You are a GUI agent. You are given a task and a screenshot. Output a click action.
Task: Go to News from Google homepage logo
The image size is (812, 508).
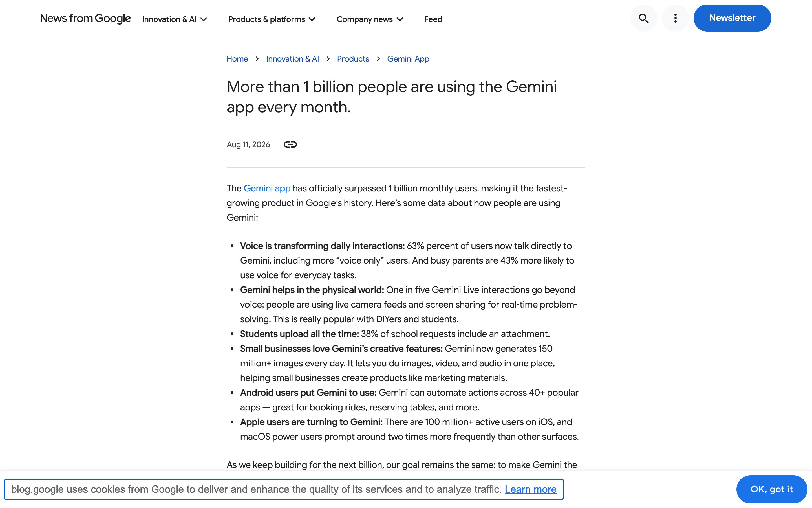pyautogui.click(x=85, y=18)
